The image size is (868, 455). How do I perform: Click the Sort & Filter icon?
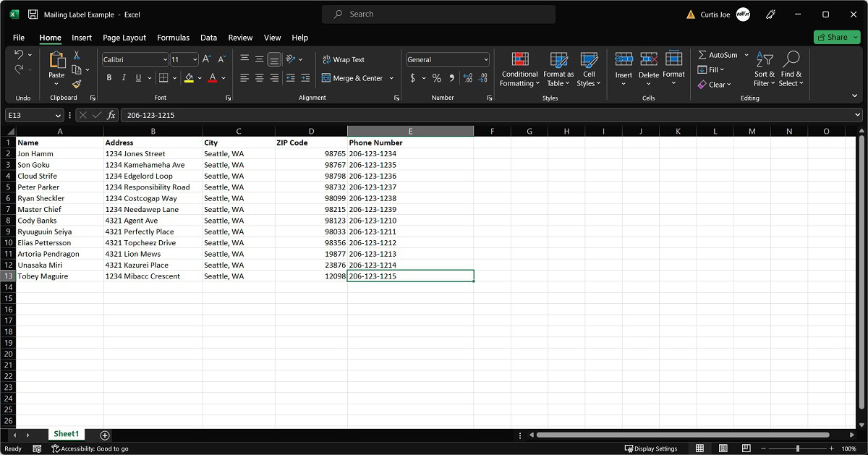(x=765, y=69)
